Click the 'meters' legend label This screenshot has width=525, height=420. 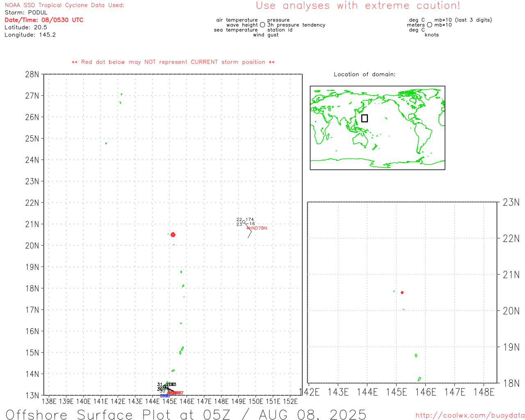pyautogui.click(x=416, y=25)
